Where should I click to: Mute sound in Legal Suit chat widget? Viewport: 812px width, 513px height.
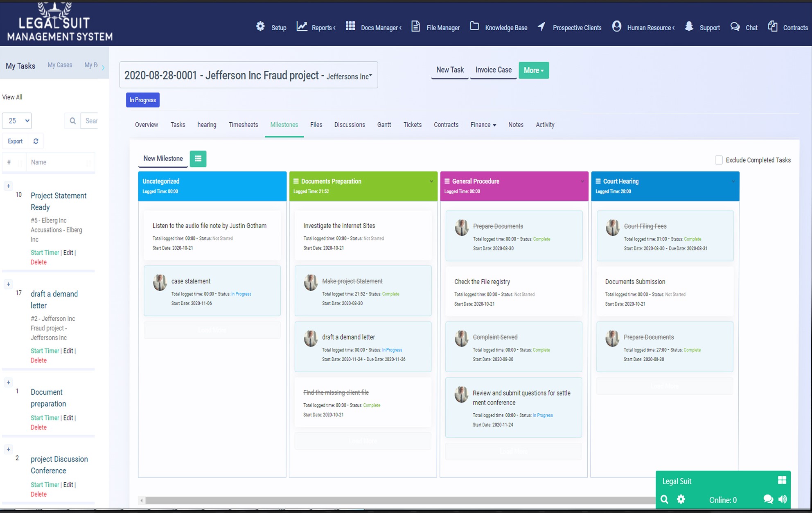click(x=783, y=499)
